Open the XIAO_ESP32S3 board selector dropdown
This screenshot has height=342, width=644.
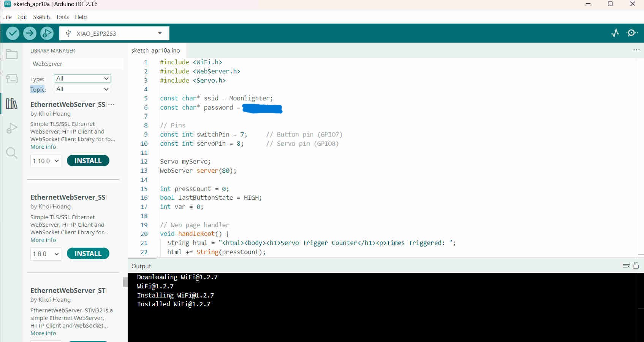pos(114,33)
